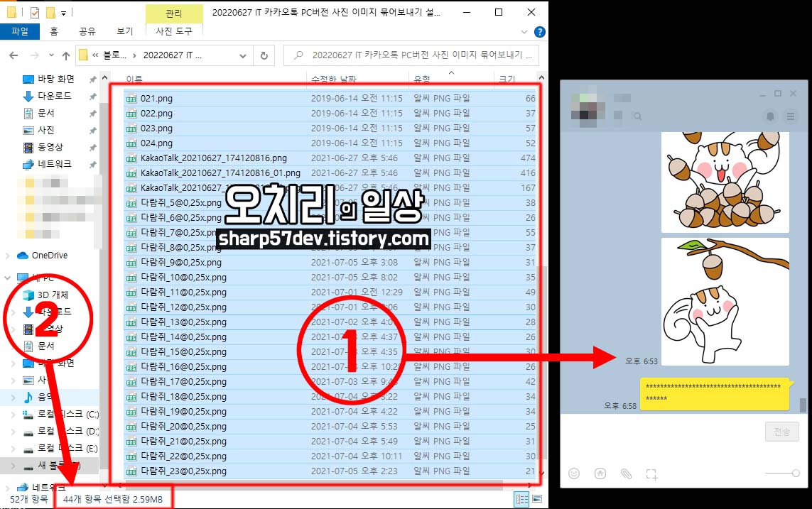Image resolution: width=812 pixels, height=509 pixels.
Task: Click PNG icon of 다람쥐_19@0,25x.png
Action: coord(131,412)
